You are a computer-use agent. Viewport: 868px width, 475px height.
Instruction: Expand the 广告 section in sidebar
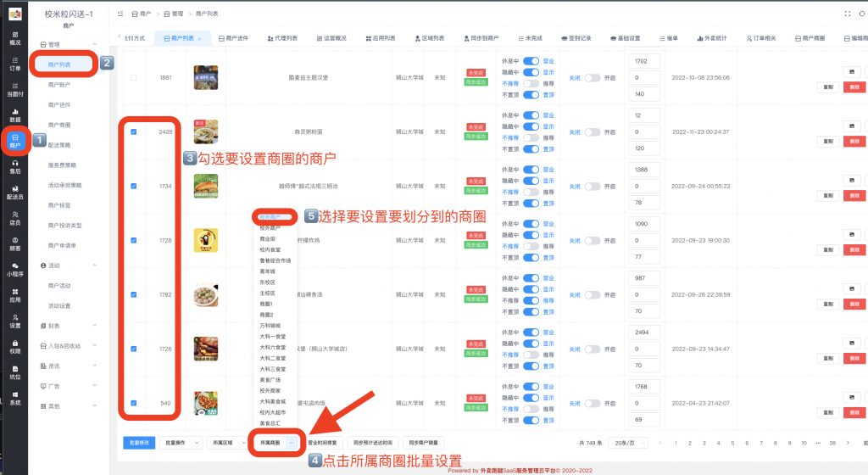pos(95,386)
